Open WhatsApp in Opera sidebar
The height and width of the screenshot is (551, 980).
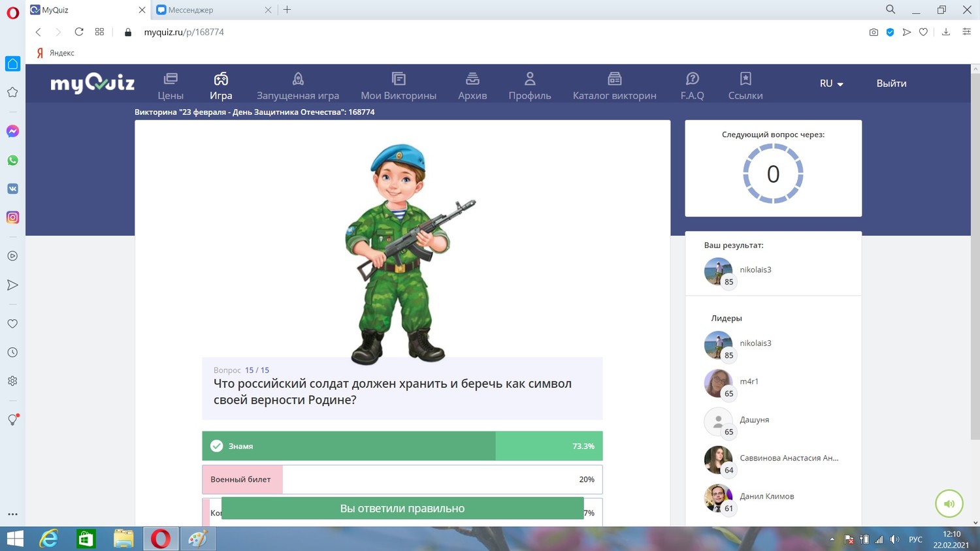[x=12, y=160]
